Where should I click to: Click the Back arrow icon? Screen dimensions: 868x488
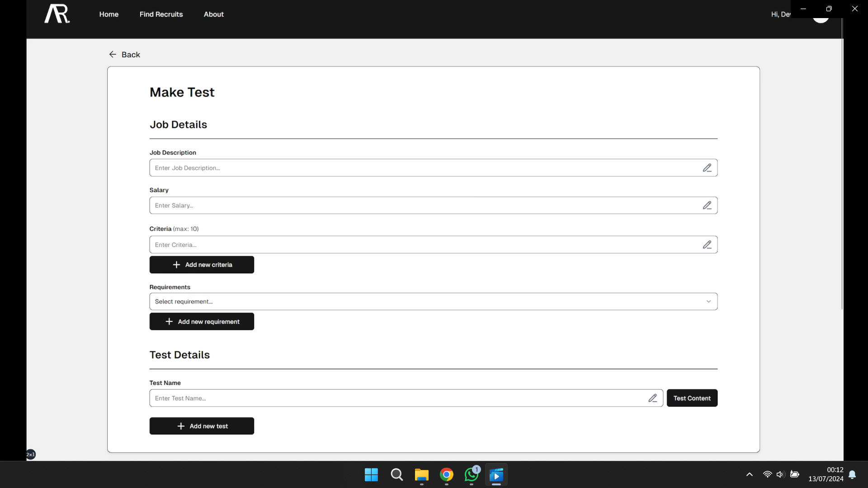click(x=113, y=55)
